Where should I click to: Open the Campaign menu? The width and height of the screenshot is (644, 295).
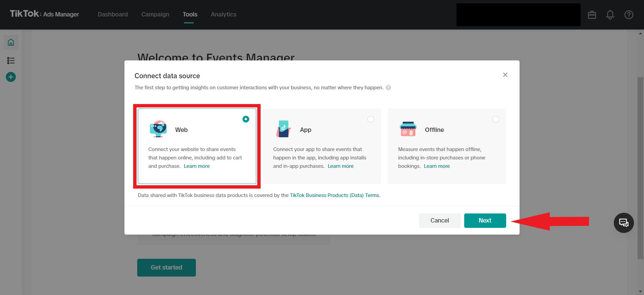[155, 14]
